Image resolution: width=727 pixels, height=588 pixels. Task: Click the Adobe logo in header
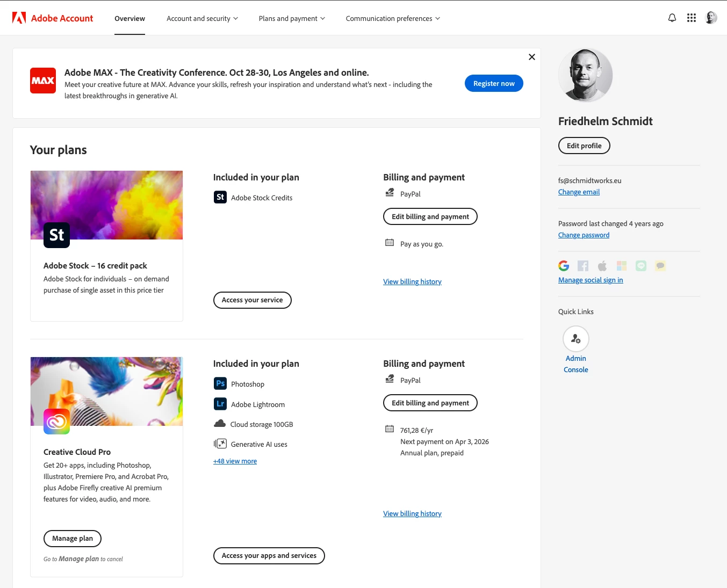pyautogui.click(x=19, y=18)
